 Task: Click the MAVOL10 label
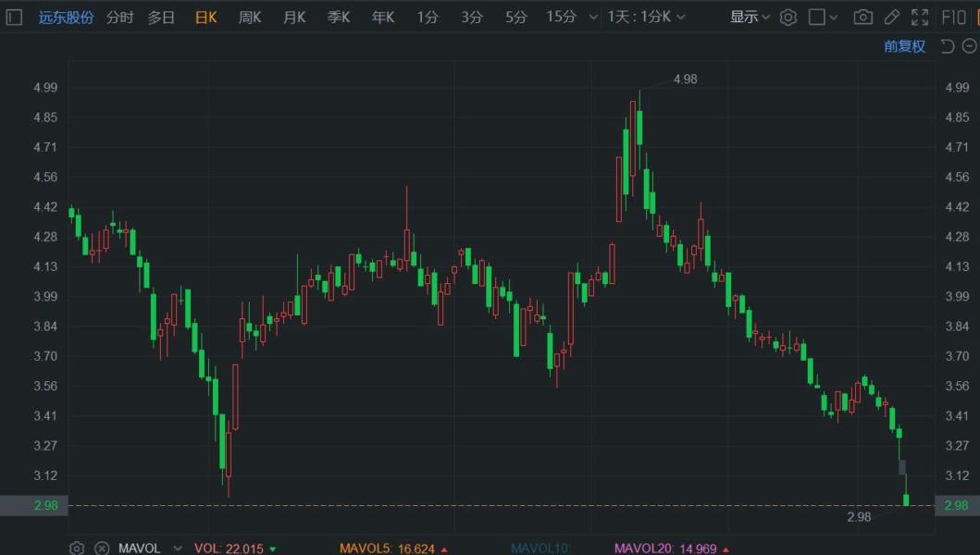tap(539, 549)
